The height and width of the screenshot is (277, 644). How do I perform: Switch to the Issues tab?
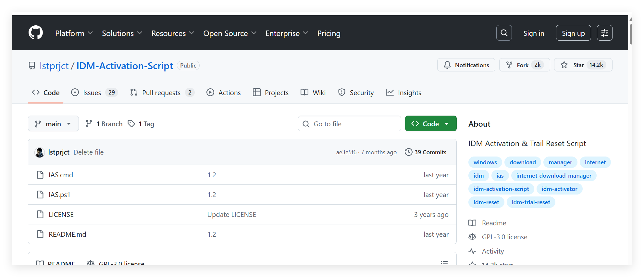[x=94, y=93]
